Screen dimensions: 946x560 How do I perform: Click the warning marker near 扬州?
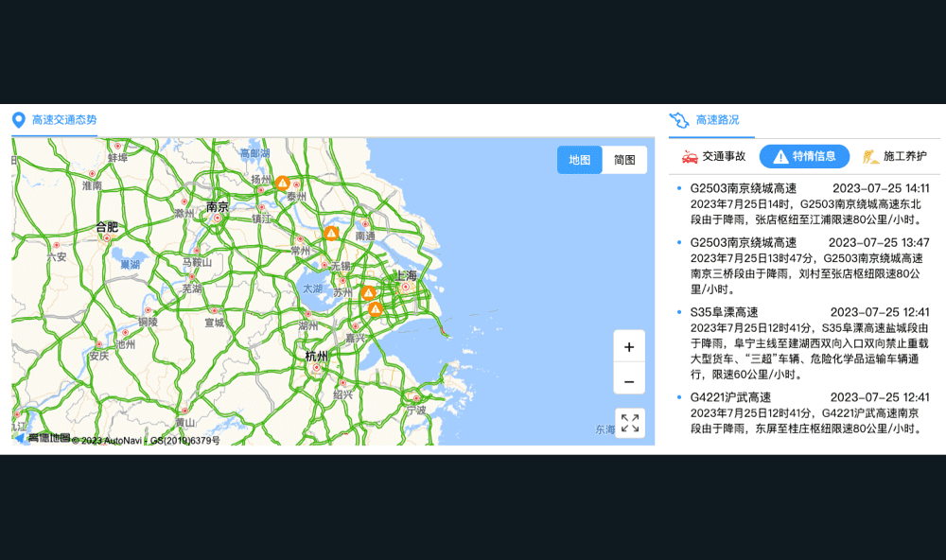click(x=282, y=183)
